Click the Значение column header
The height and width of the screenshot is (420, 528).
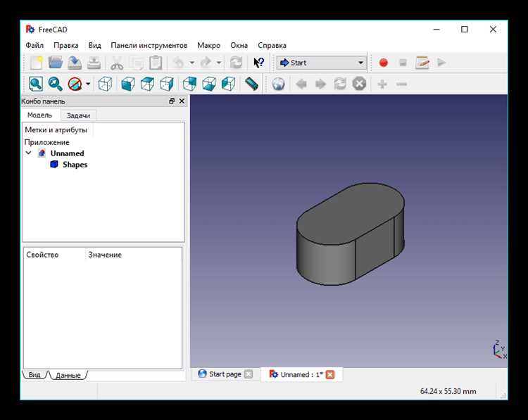(x=105, y=255)
